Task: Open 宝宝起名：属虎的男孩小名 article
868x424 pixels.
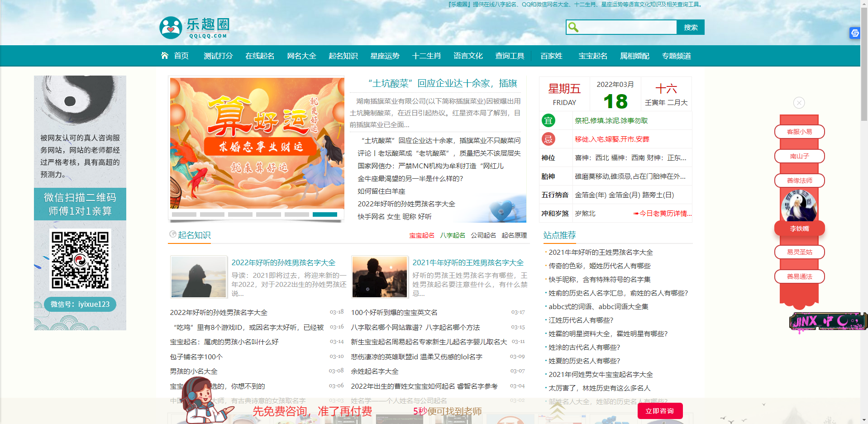Action: [x=224, y=342]
